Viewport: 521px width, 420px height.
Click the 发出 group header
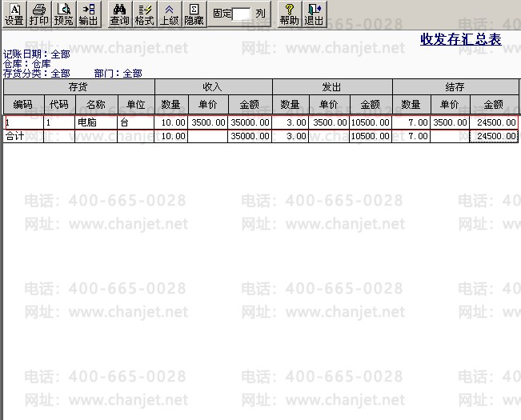click(x=332, y=87)
